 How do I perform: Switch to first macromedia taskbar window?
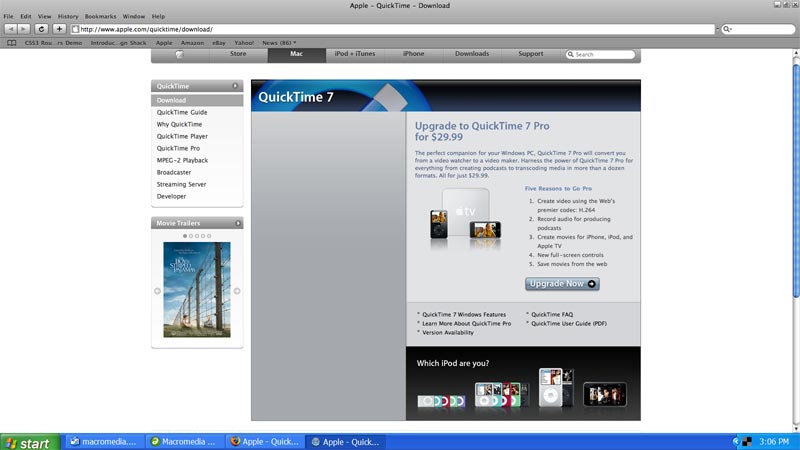[x=104, y=442]
